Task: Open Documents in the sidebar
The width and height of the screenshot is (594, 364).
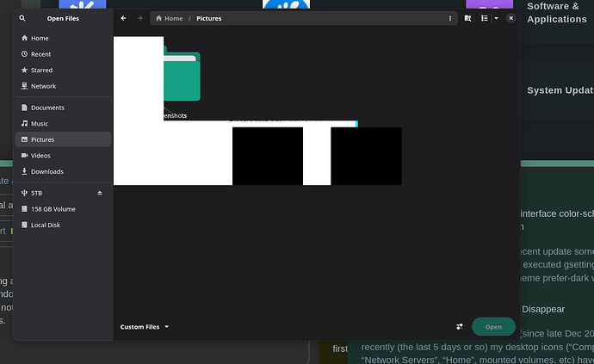Action: coord(63,108)
